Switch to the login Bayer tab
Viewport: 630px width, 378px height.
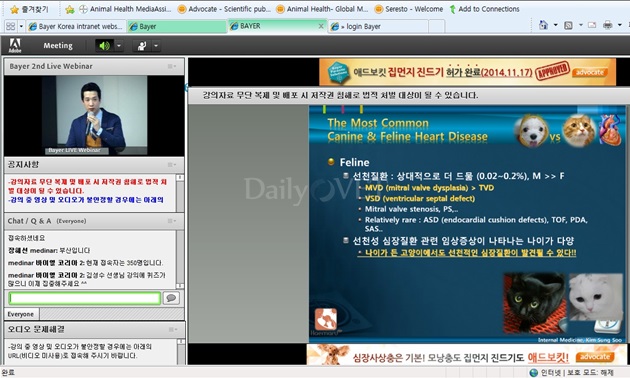378,27
